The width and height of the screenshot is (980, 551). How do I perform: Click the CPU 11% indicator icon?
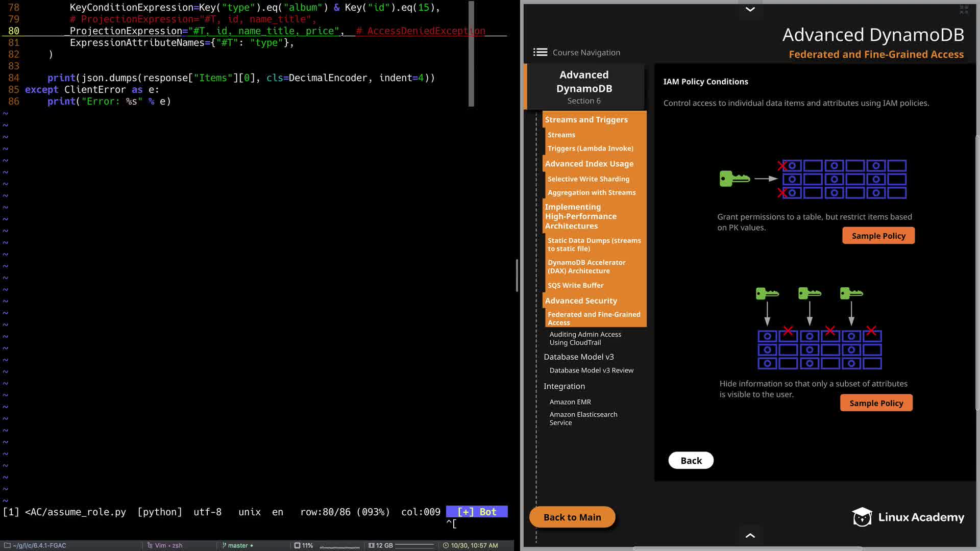297,545
